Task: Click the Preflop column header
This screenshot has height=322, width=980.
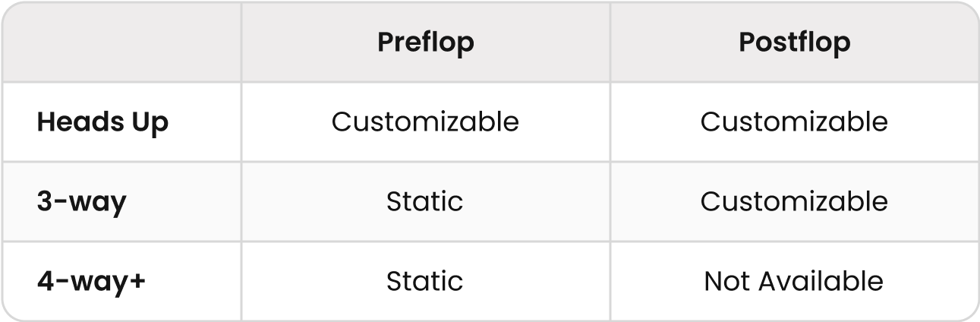Action: 425,43
